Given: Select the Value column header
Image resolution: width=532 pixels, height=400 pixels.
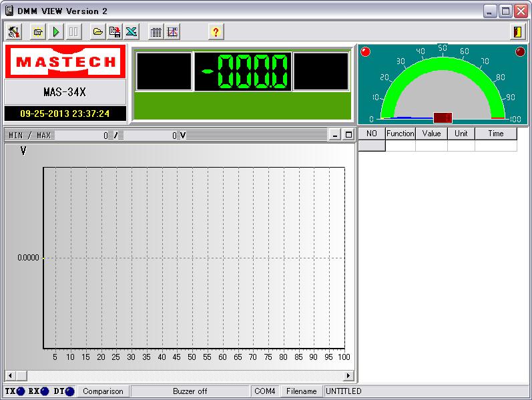Looking at the screenshot, I should (432, 134).
